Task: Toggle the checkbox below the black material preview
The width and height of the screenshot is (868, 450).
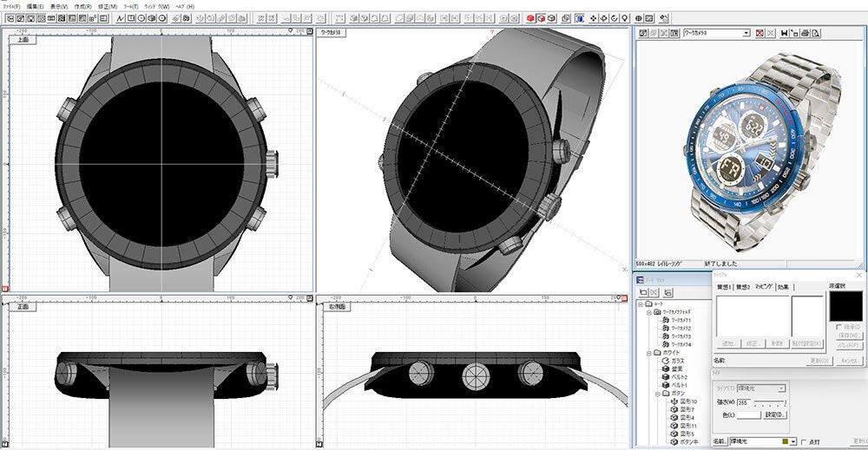Action: pos(837,327)
